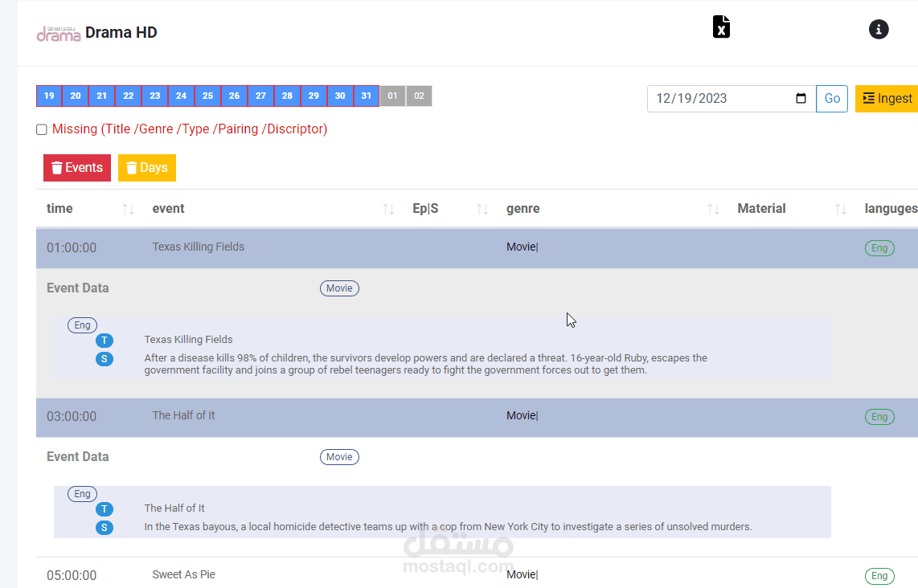Click Movie tag in The Half of It event data

(339, 457)
